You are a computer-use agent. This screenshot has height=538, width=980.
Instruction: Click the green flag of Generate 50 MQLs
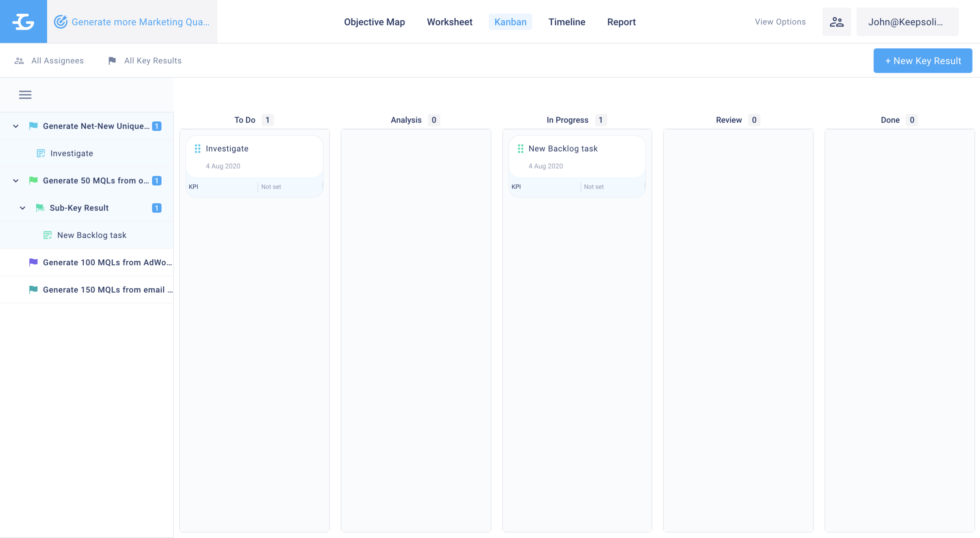[33, 180]
